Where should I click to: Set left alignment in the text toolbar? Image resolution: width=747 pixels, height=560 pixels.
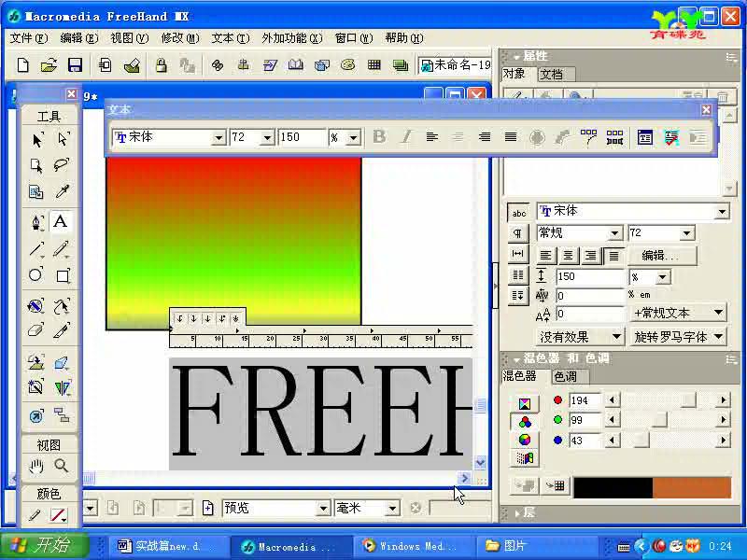(x=432, y=137)
